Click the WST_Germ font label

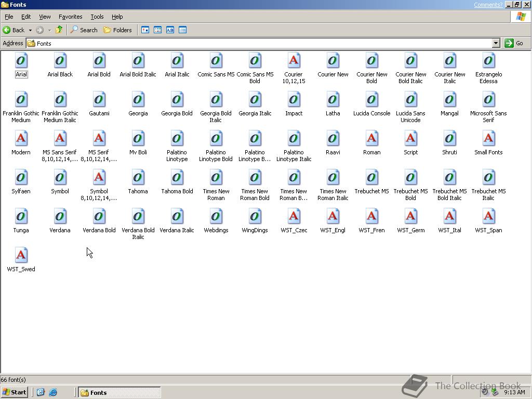click(x=410, y=230)
